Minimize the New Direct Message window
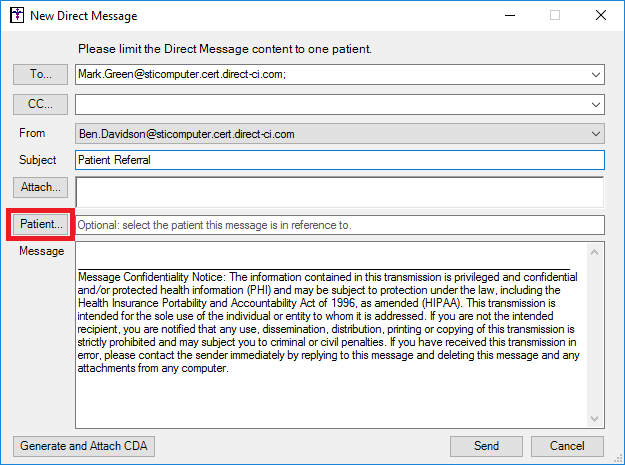The image size is (625, 465). pyautogui.click(x=510, y=16)
